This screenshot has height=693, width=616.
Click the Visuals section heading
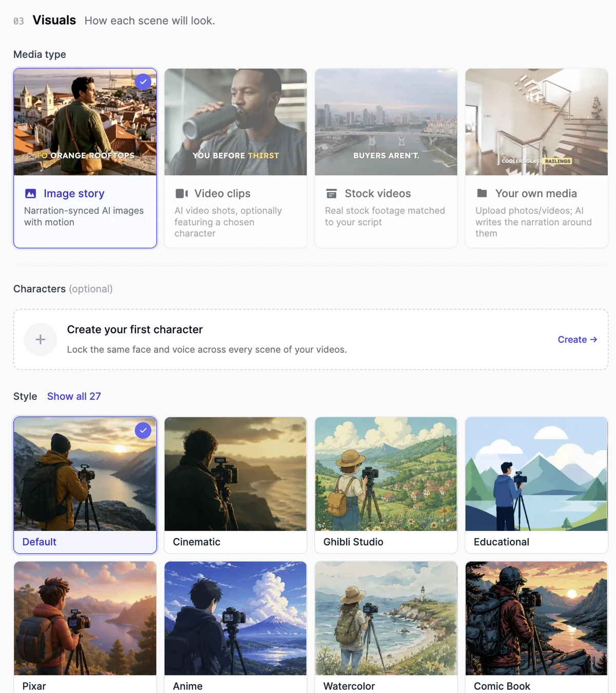pyautogui.click(x=54, y=20)
